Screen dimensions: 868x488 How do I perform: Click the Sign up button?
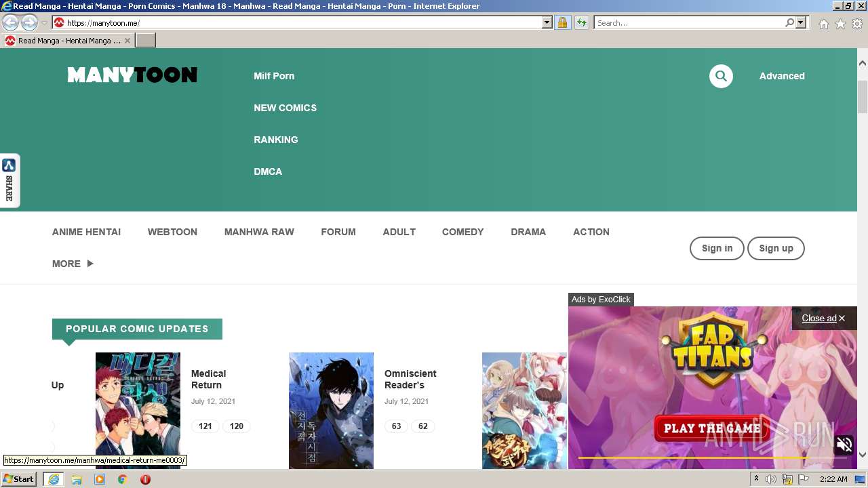[776, 248]
